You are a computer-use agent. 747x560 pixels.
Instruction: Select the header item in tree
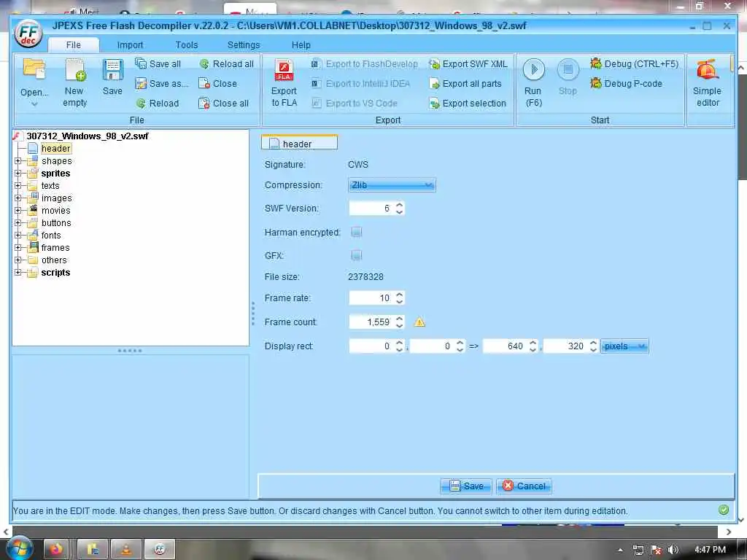55,149
